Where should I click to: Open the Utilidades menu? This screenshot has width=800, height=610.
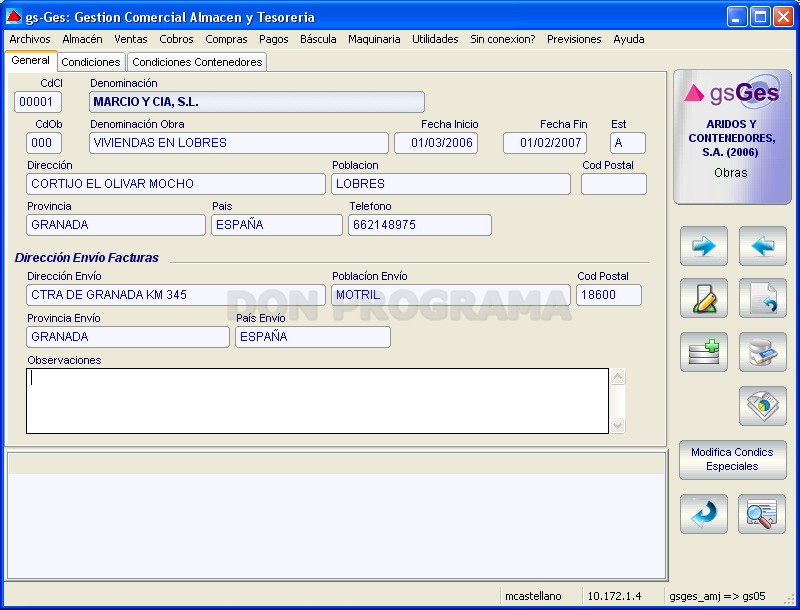(x=435, y=39)
